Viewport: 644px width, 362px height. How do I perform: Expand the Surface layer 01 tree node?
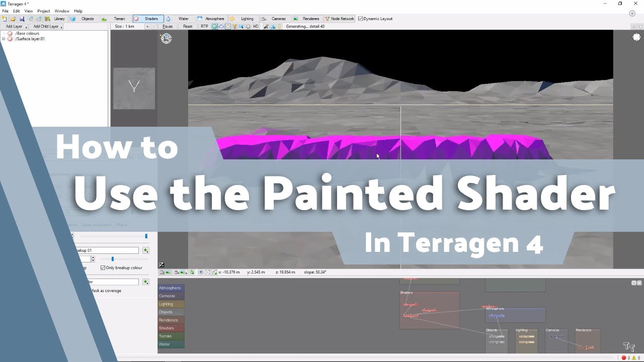[4, 39]
